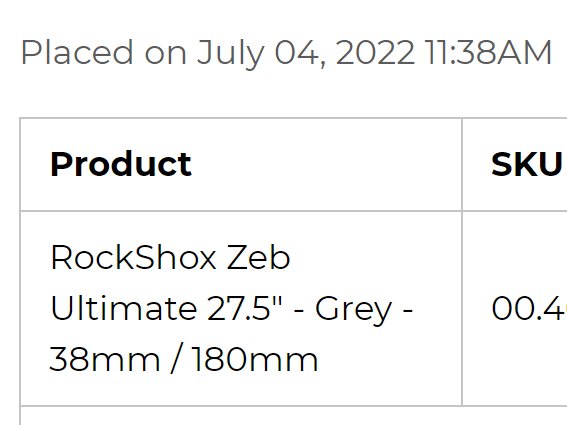Click the empty row below the product

pos(294,416)
